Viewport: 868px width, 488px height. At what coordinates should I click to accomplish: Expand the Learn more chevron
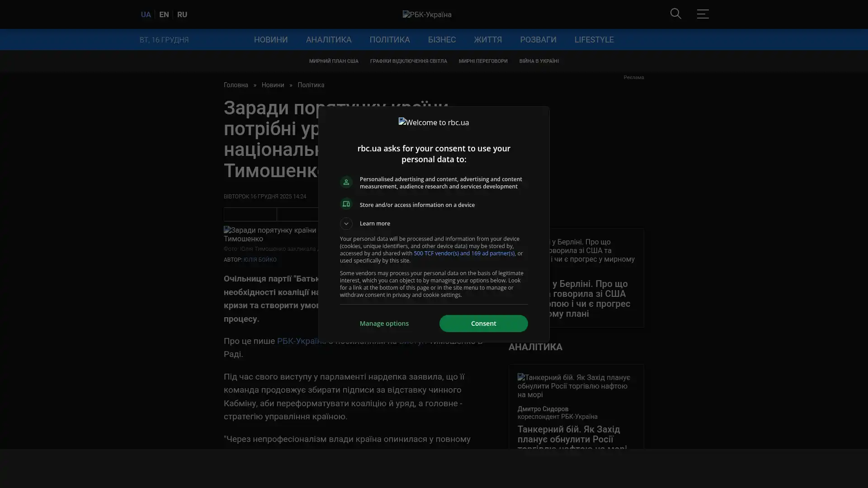pos(346,224)
